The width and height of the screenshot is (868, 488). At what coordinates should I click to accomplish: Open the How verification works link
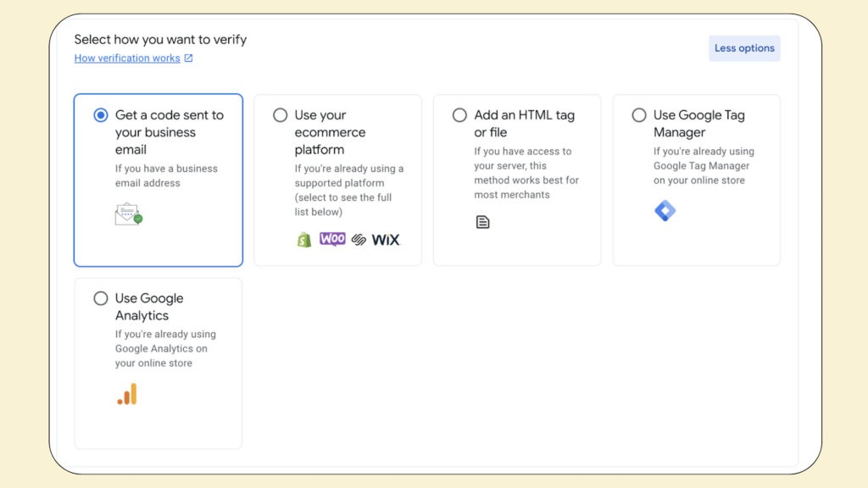pos(127,58)
